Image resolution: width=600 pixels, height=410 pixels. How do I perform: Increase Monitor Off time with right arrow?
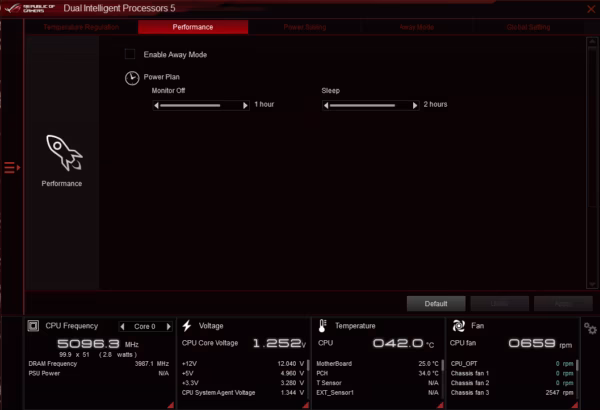click(245, 105)
